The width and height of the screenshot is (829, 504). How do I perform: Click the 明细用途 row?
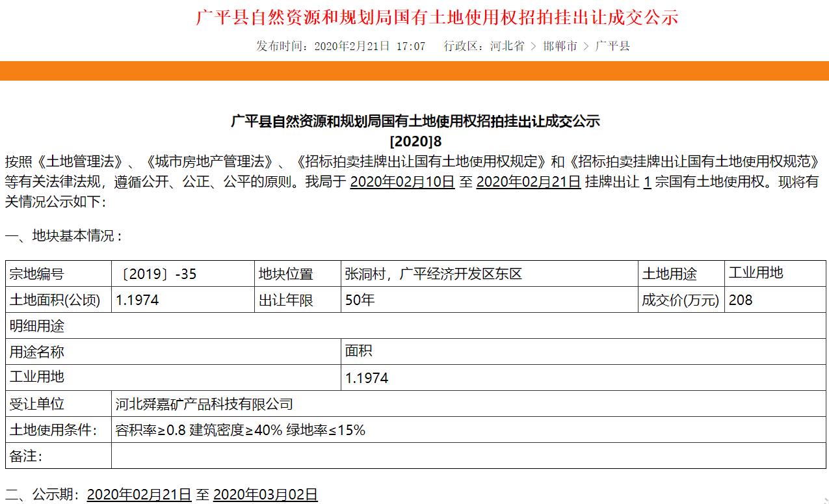click(x=415, y=326)
